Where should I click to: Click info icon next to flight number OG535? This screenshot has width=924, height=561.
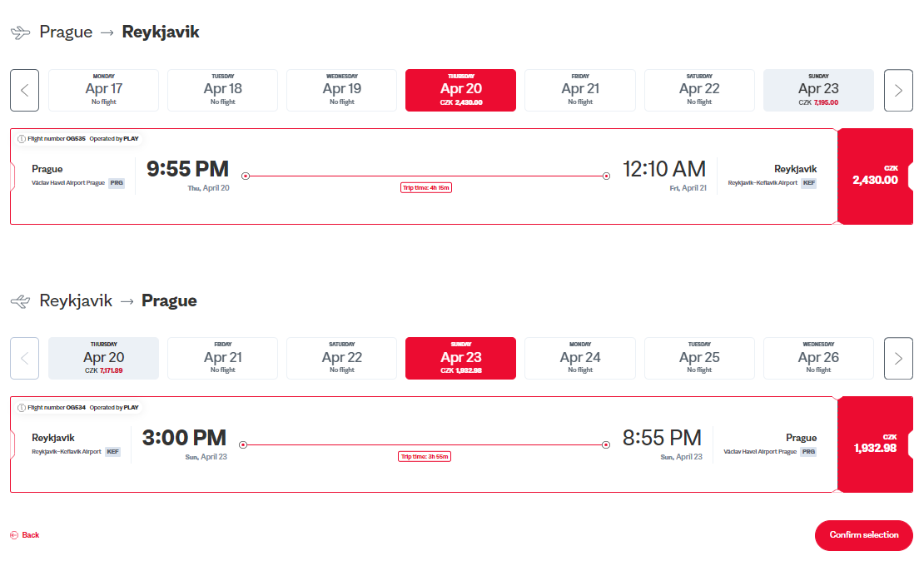tap(21, 139)
